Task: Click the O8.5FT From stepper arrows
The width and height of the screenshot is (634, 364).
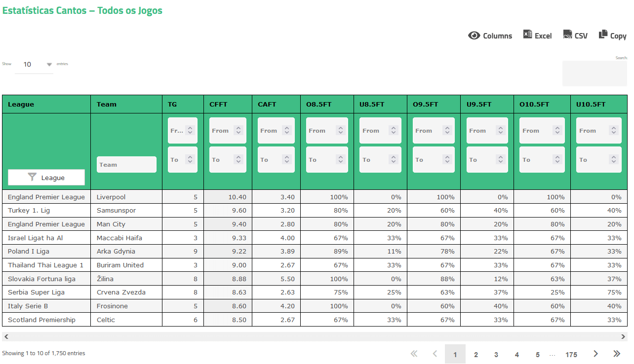Action: pyautogui.click(x=340, y=130)
